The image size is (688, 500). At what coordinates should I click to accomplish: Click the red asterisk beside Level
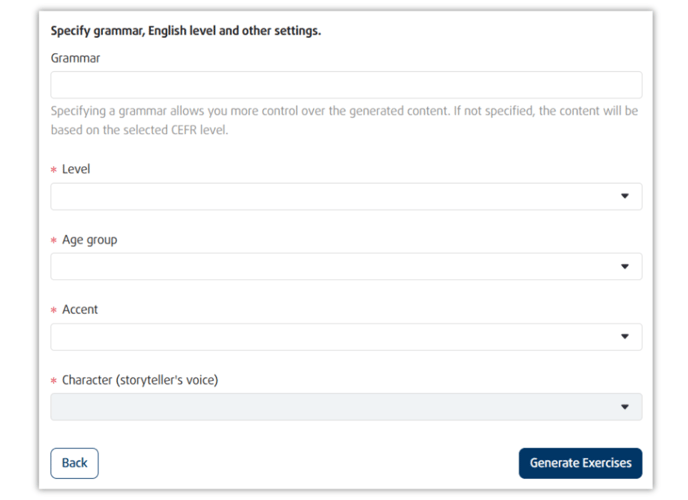[x=54, y=171]
